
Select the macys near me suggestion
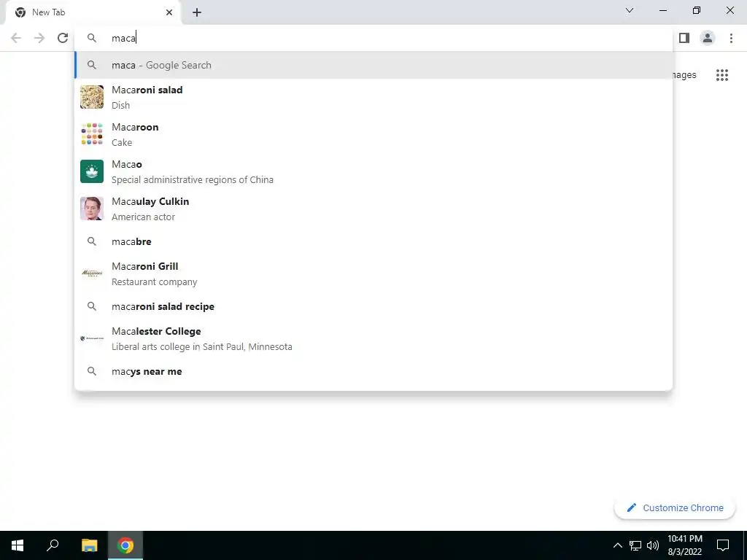point(373,371)
